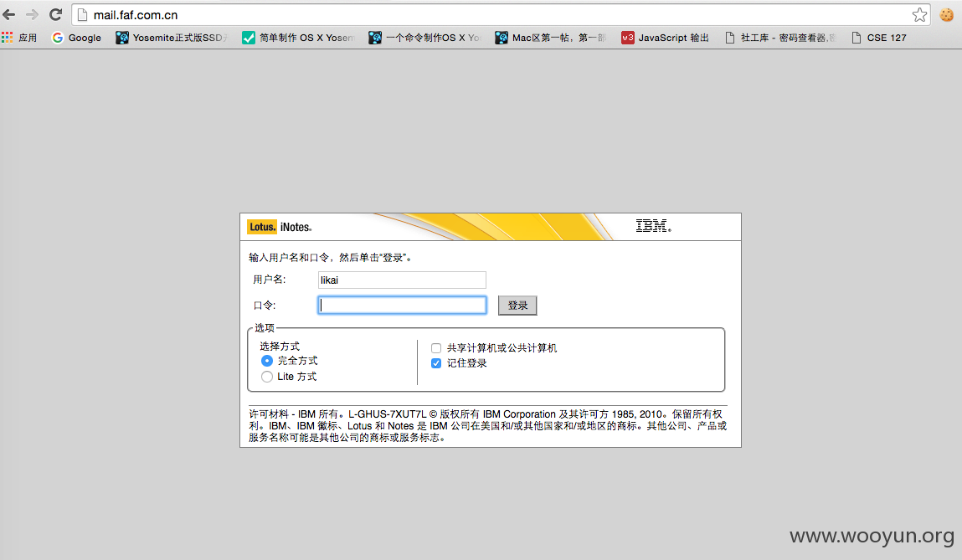
Task: Click the IBM logo in the banner
Action: click(653, 226)
